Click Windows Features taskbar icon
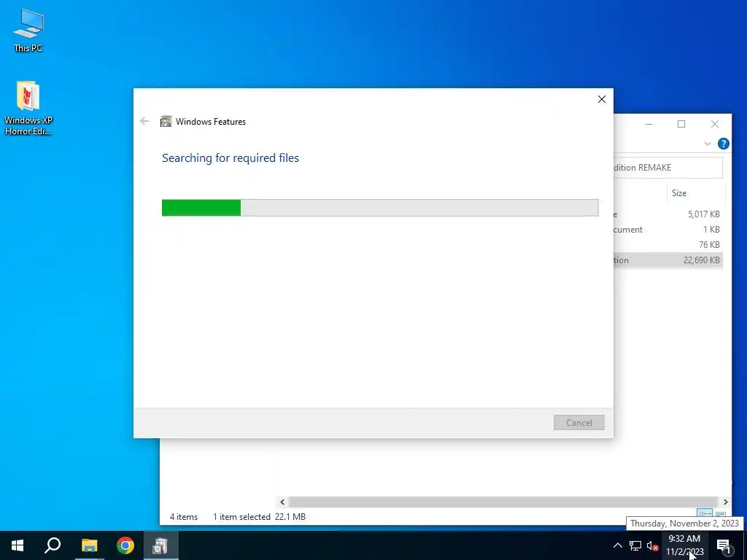The width and height of the screenshot is (747, 560). (x=161, y=545)
